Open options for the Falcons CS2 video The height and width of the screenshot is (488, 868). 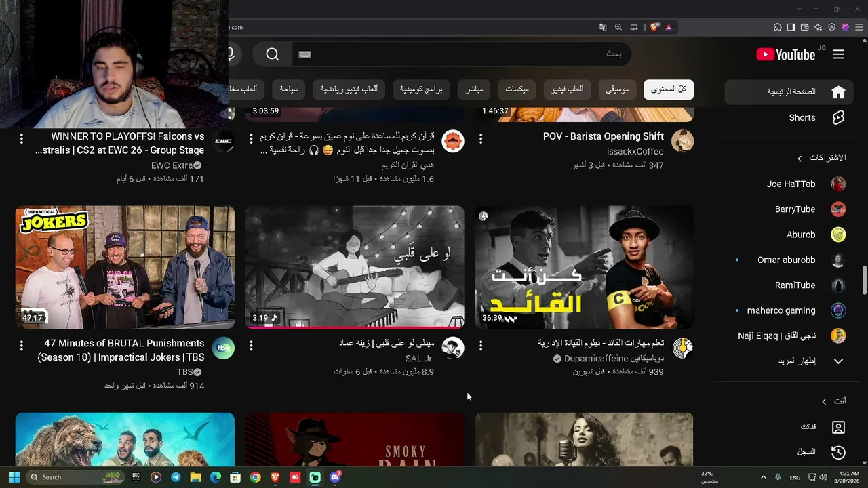[x=21, y=138]
